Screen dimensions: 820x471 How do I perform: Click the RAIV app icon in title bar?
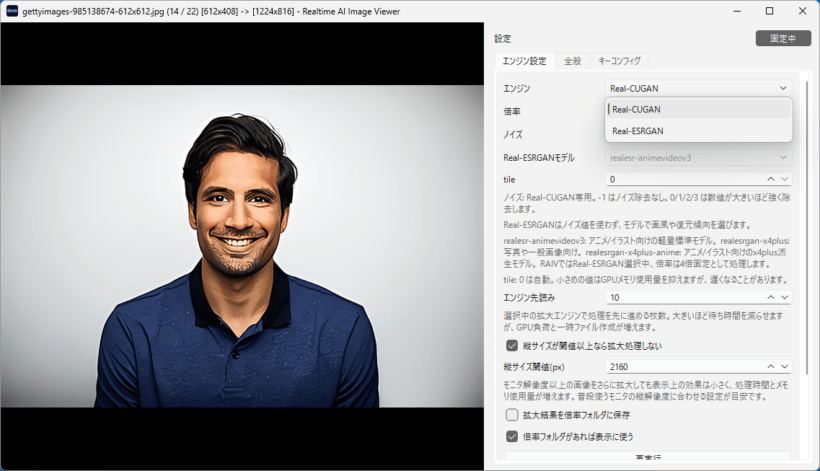tap(12, 11)
